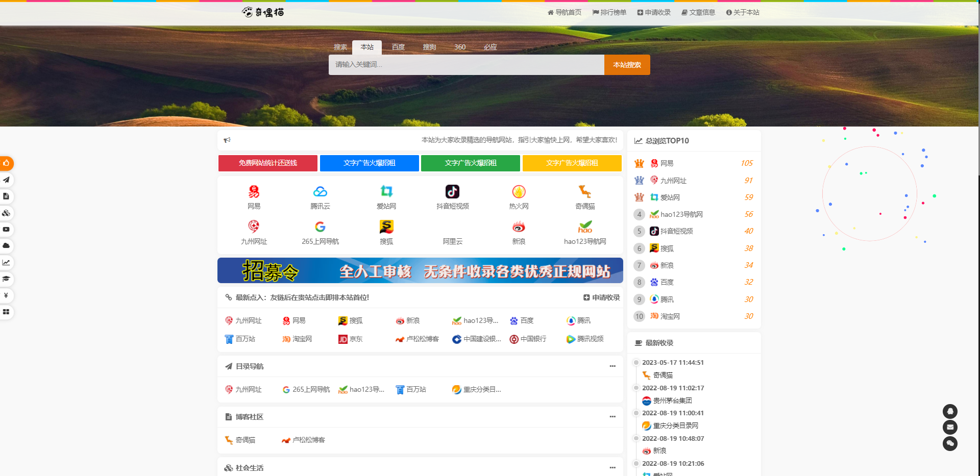Open 导航首页 in the top menu
Image resolution: width=980 pixels, height=476 pixels.
[565, 12]
